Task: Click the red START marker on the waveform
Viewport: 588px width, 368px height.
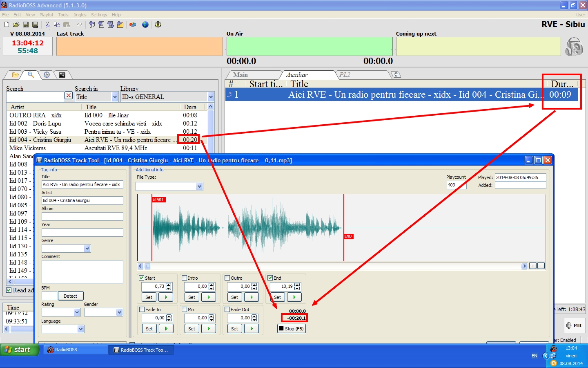Action: coord(158,200)
